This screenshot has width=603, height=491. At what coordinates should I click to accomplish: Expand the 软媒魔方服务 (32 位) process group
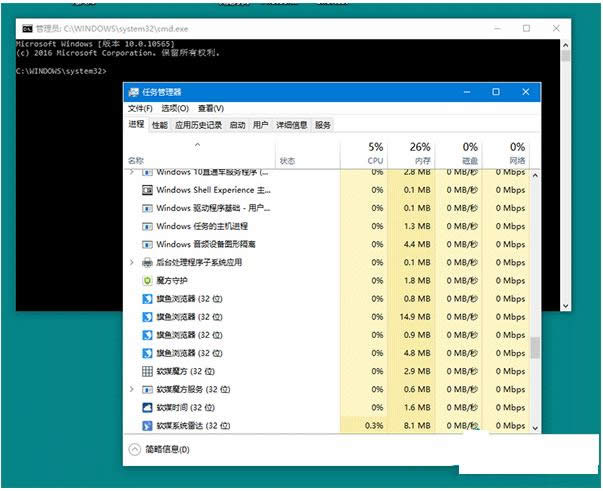[x=132, y=389]
